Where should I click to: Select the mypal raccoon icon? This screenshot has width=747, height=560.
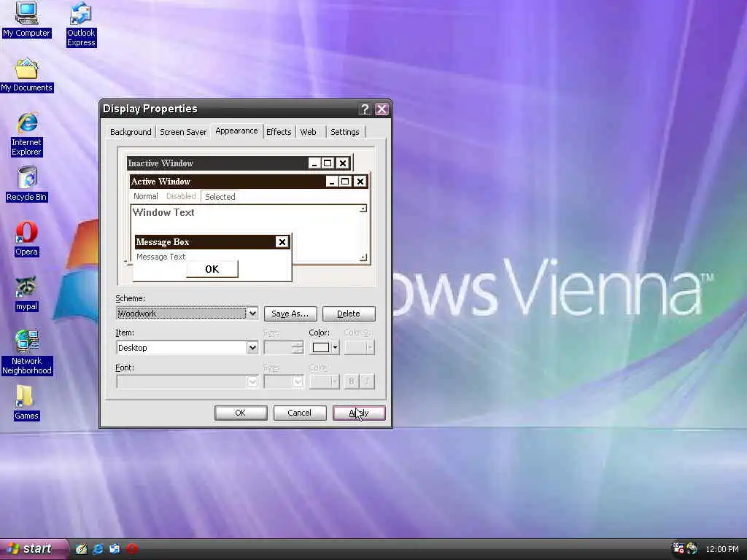tap(27, 294)
